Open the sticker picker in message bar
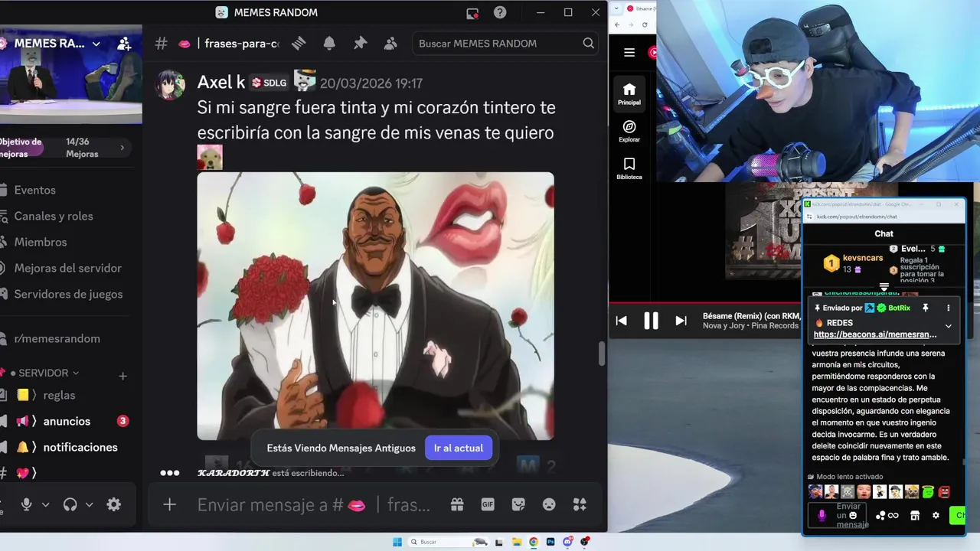The height and width of the screenshot is (551, 980). 518,504
